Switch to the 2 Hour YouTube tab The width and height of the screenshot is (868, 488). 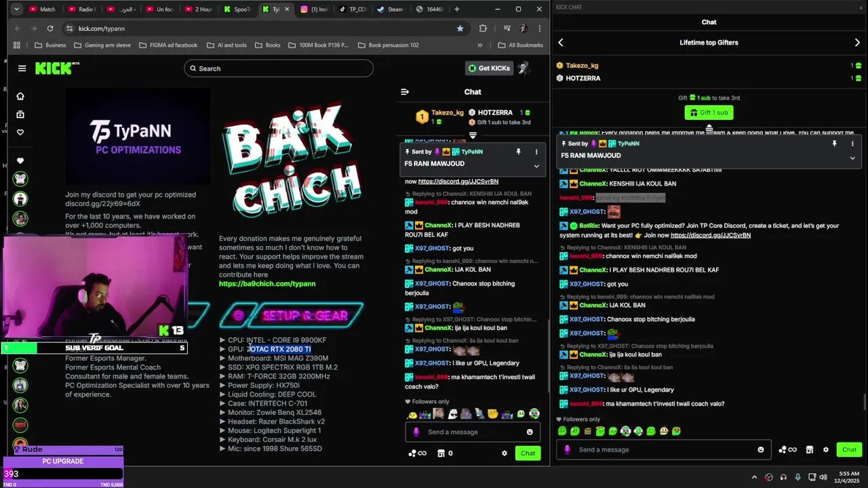pyautogui.click(x=198, y=9)
